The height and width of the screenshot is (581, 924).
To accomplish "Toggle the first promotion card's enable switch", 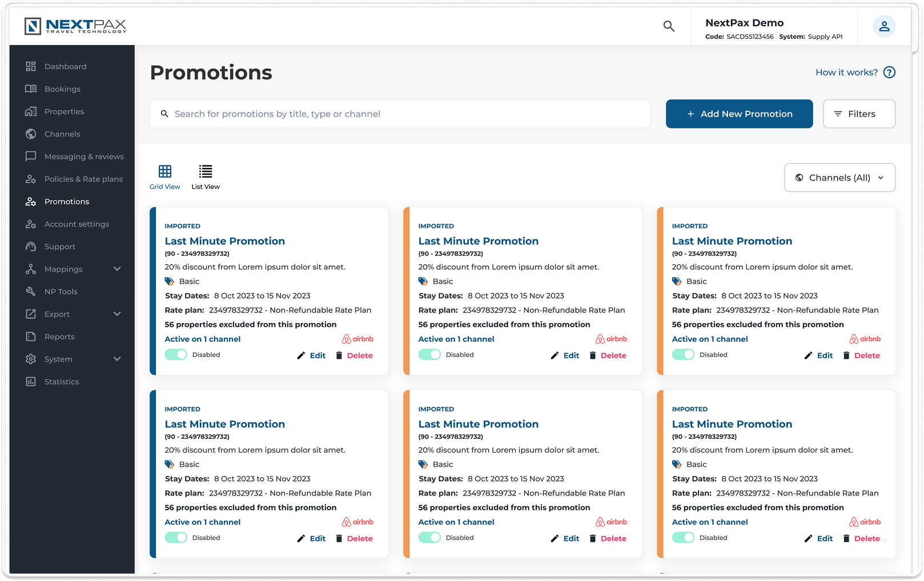I will (x=176, y=354).
